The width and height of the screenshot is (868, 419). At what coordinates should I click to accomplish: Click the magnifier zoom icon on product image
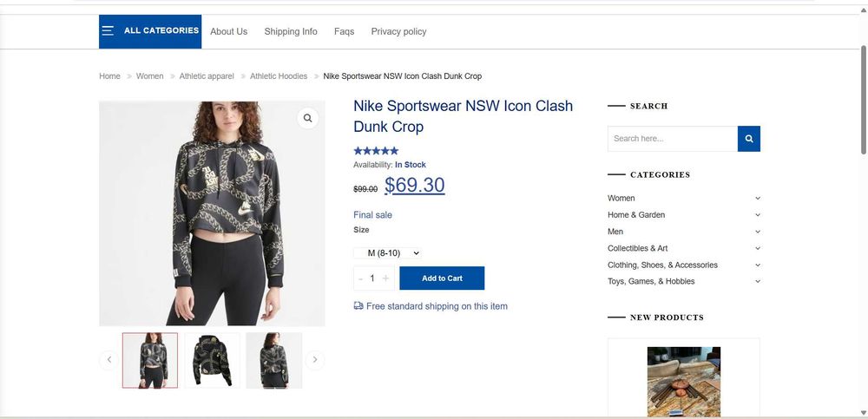click(307, 118)
